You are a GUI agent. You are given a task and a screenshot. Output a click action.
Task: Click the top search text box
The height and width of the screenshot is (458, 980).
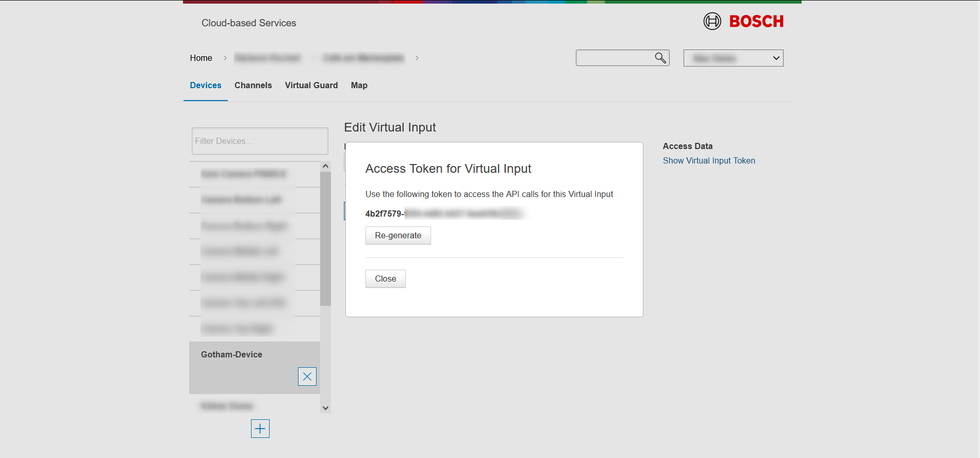613,58
